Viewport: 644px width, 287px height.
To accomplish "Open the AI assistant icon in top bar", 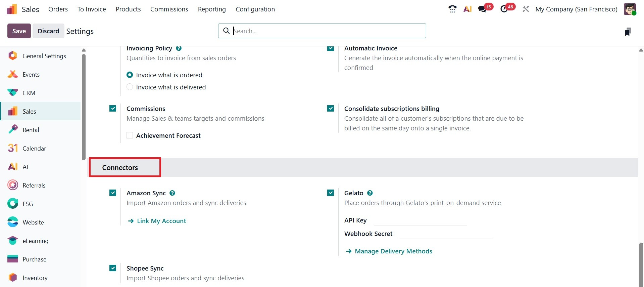I will (x=467, y=9).
